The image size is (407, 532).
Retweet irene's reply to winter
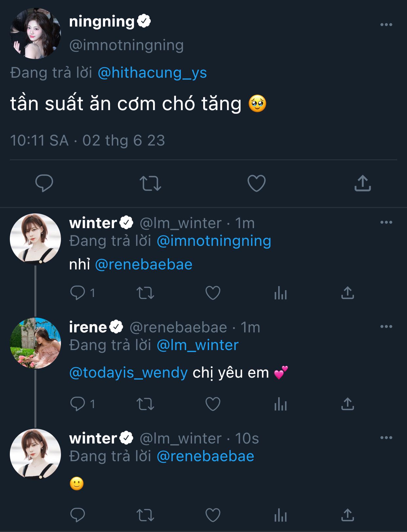145,404
